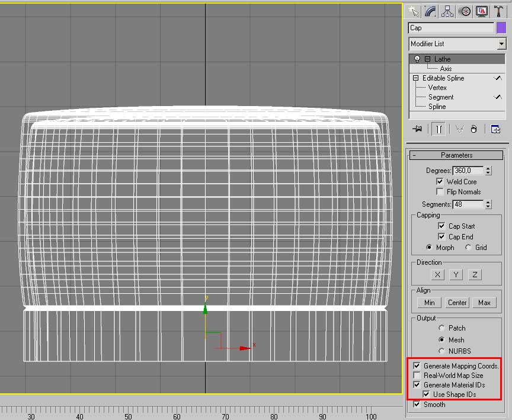
Task: Open the Utilities hammer panel
Action: tap(499, 11)
